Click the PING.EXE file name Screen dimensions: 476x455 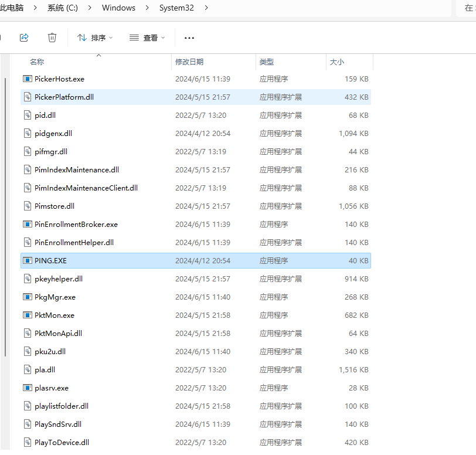50,260
